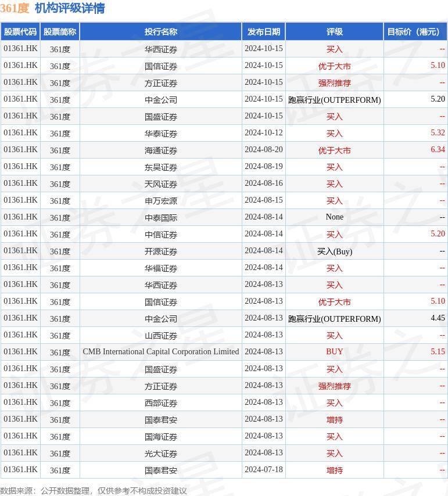Select the 海通证券 institution cell
Viewport: 448px width, 496px height.
pos(161,150)
